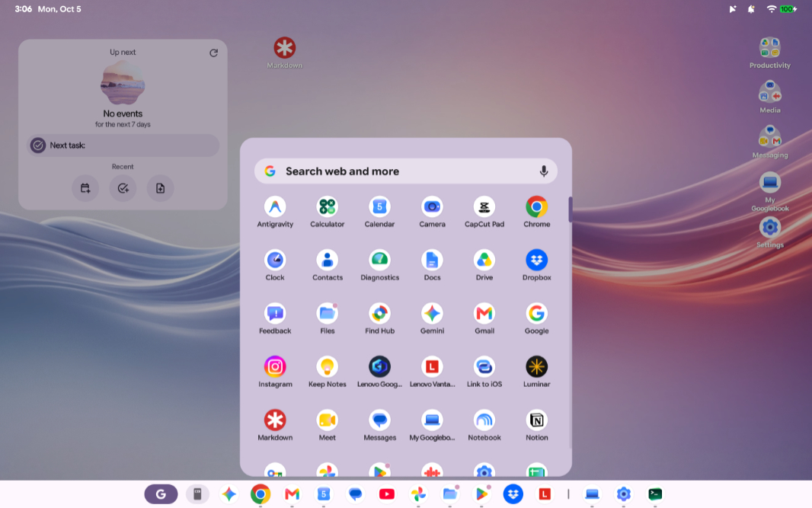
Task: Launch the Notebook app
Action: [484, 420]
